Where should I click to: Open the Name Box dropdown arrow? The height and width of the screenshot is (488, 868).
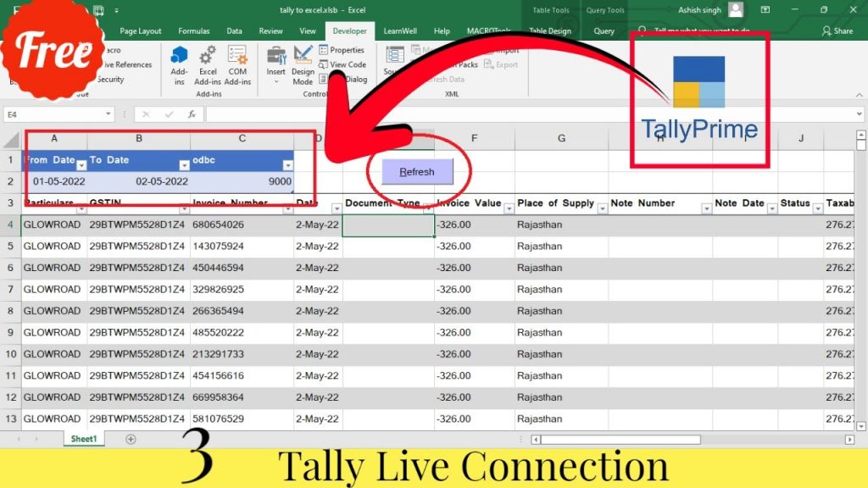point(108,114)
